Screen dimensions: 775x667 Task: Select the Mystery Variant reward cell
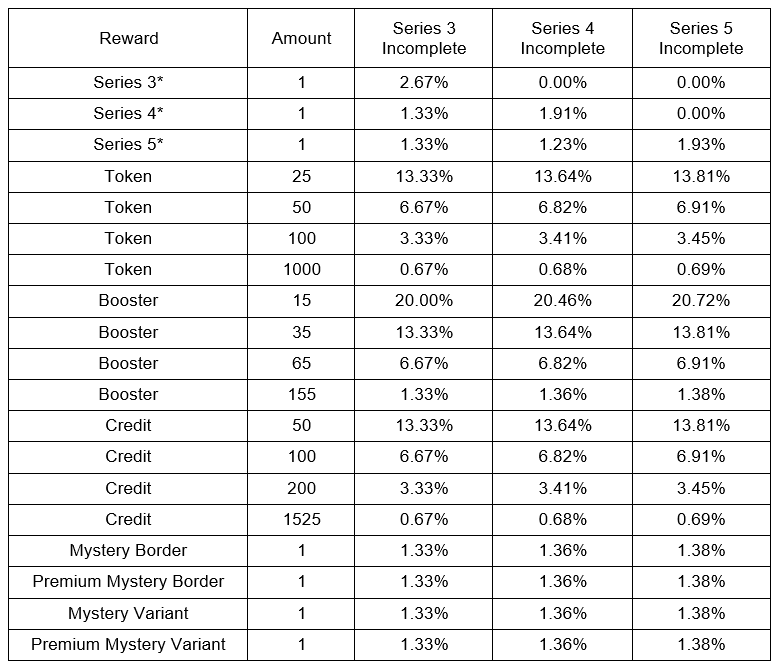(x=128, y=613)
